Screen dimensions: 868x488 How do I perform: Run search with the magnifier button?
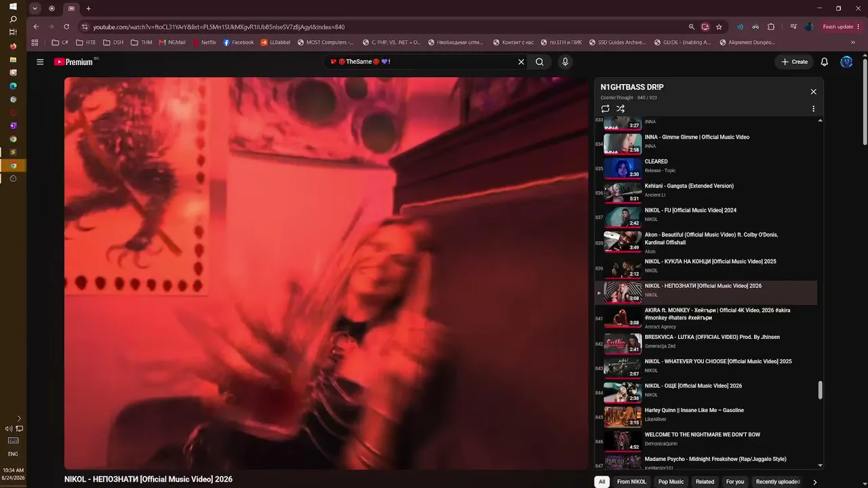coord(540,62)
